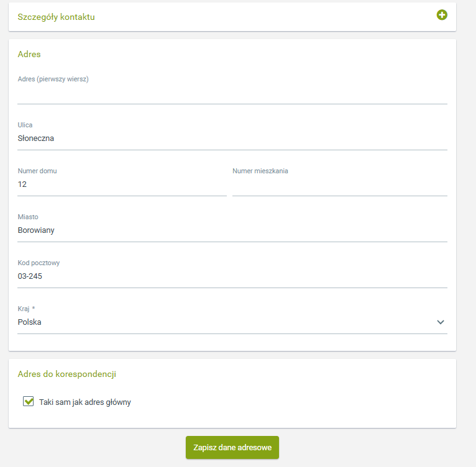Screen dimensions: 476x467
Task: Click the 'Numer domu' field label
Action: 37,171
